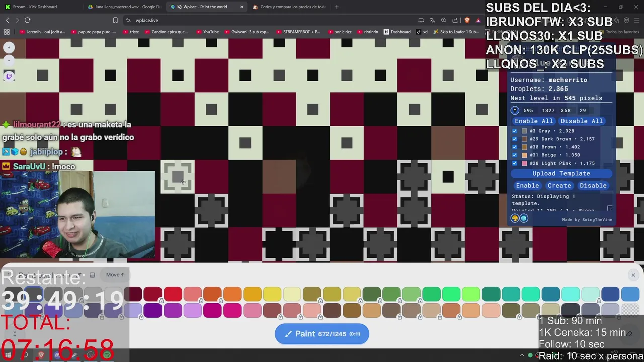Bookmark this page with the bookmark icon
Viewport: 644px width, 362px height.
tap(115, 20)
